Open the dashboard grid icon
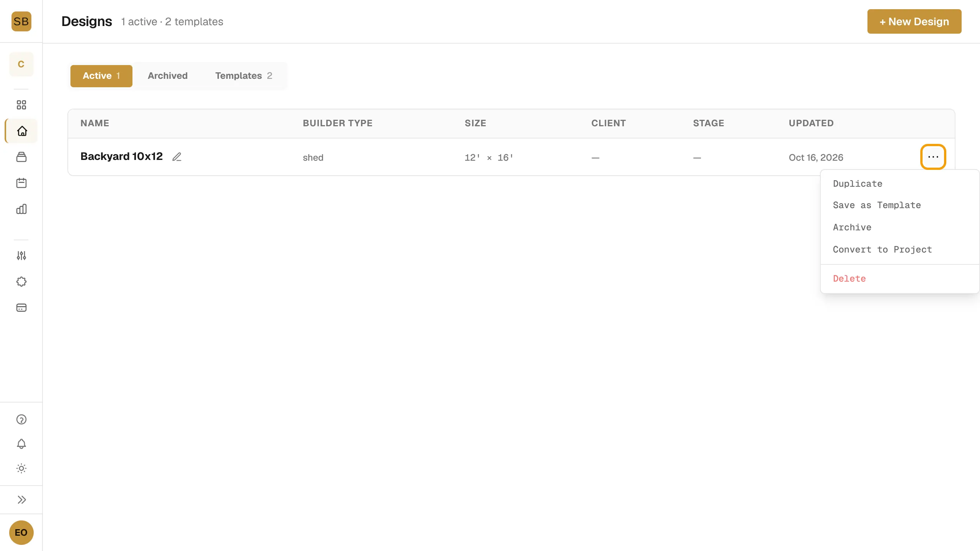The width and height of the screenshot is (980, 551). point(21,105)
